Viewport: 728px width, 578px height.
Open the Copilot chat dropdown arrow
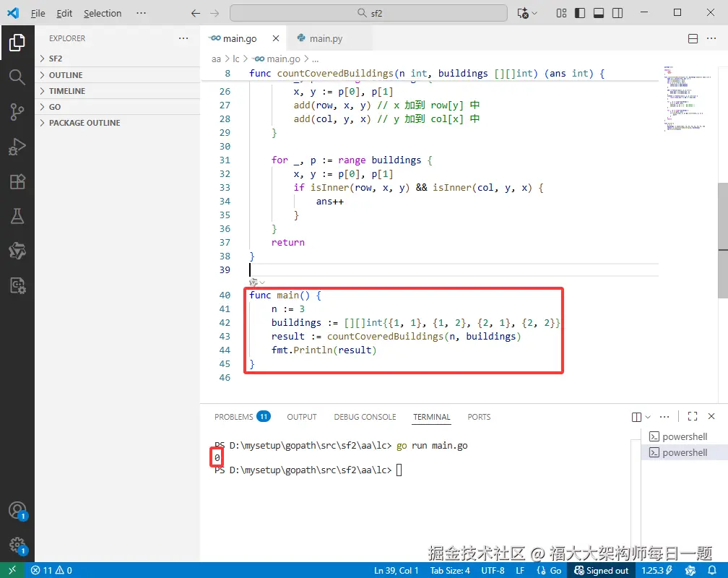pos(535,14)
